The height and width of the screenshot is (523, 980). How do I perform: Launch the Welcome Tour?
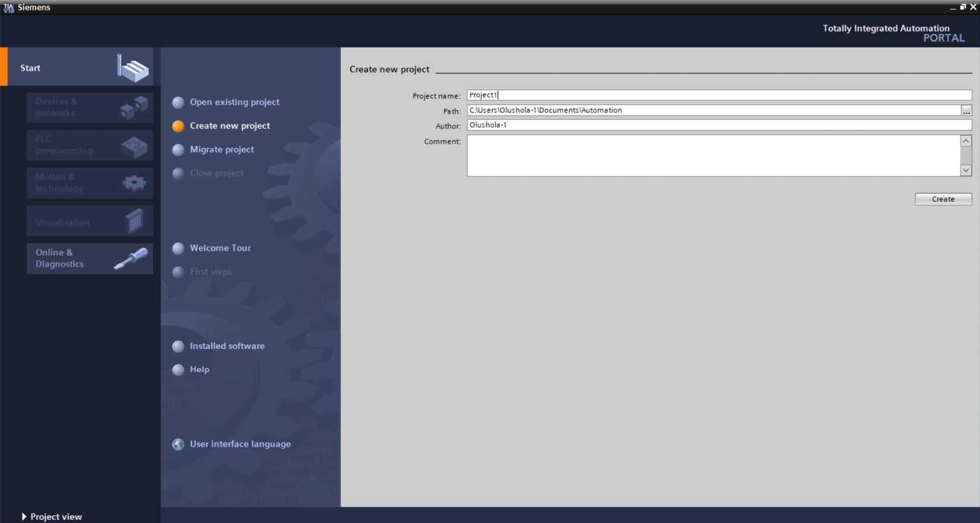[x=220, y=248]
